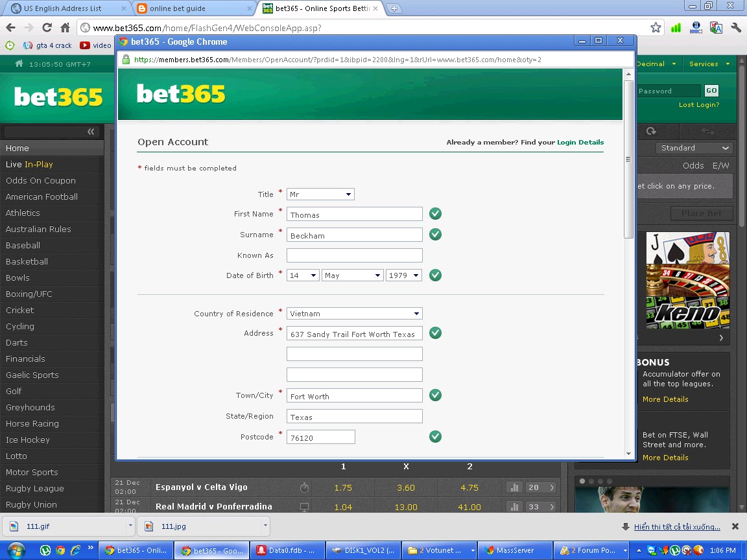Open the gta 4 crack bookmark
The image size is (747, 560).
(47, 45)
